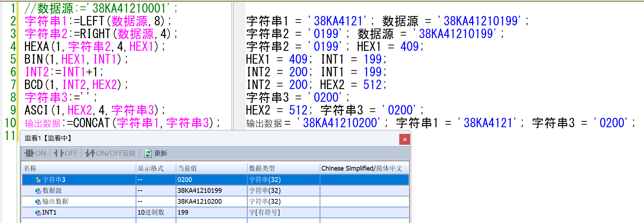Toggle ON/OFF反转 in the watch toolbar
This screenshot has height=223, width=644.
pos(110,154)
